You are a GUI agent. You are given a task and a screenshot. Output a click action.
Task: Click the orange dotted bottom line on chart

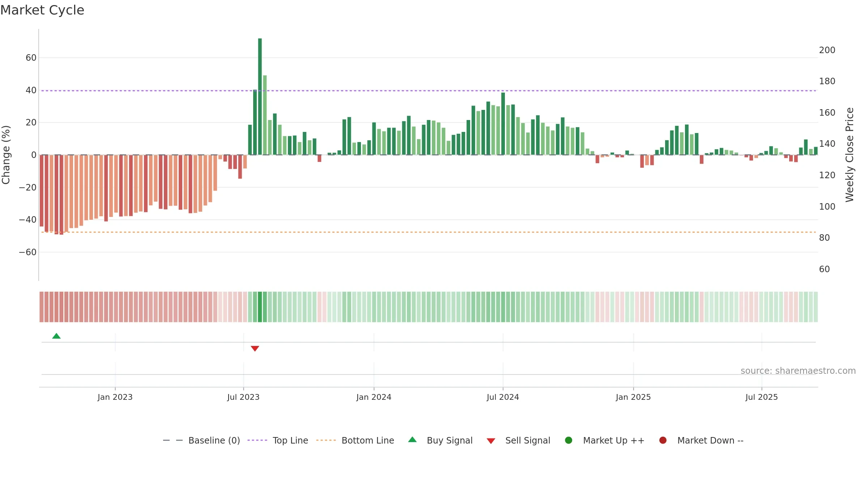click(429, 232)
